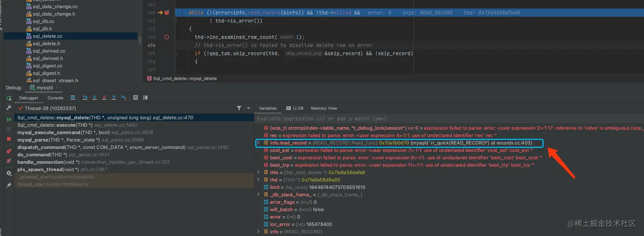This screenshot has height=236, width=644.
Task: View all breakpoints icon
Action: pos(9,151)
